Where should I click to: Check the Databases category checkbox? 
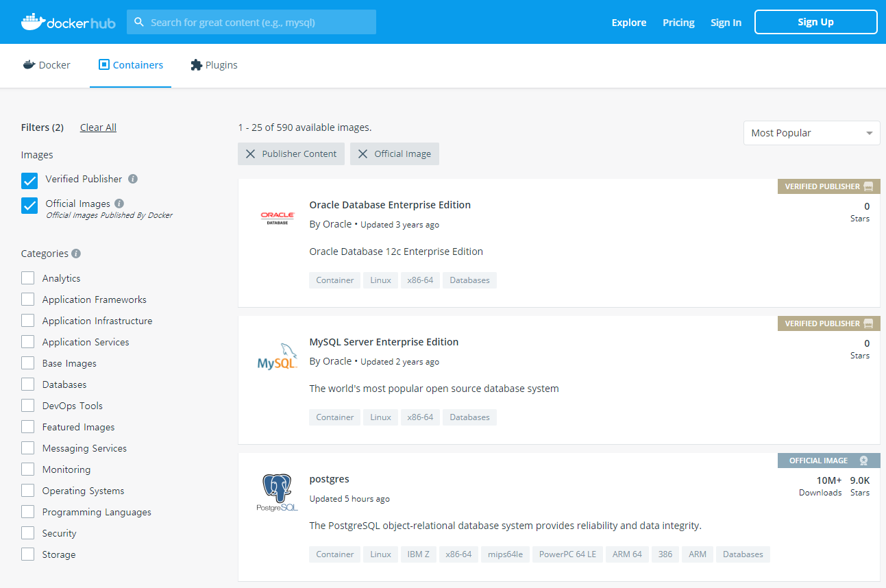[x=27, y=384]
